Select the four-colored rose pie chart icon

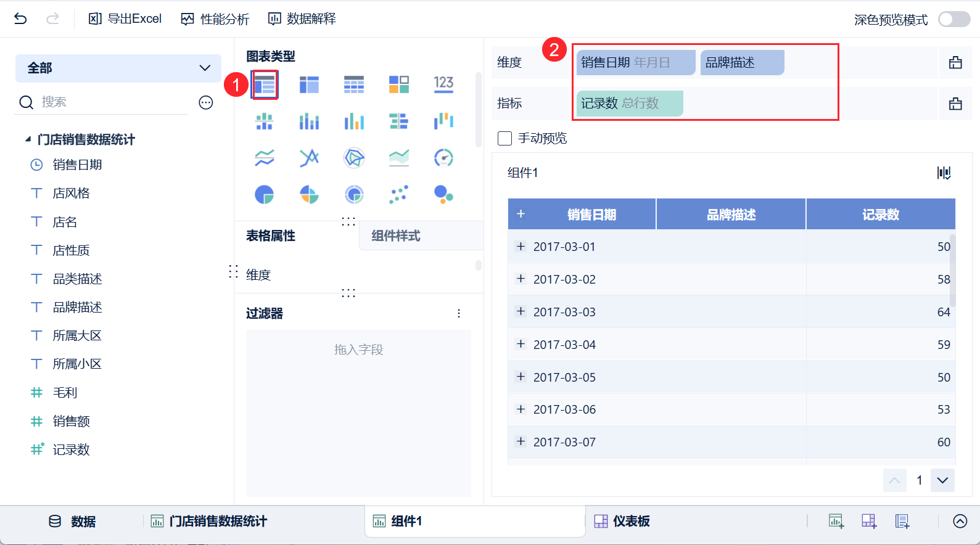pos(309,195)
